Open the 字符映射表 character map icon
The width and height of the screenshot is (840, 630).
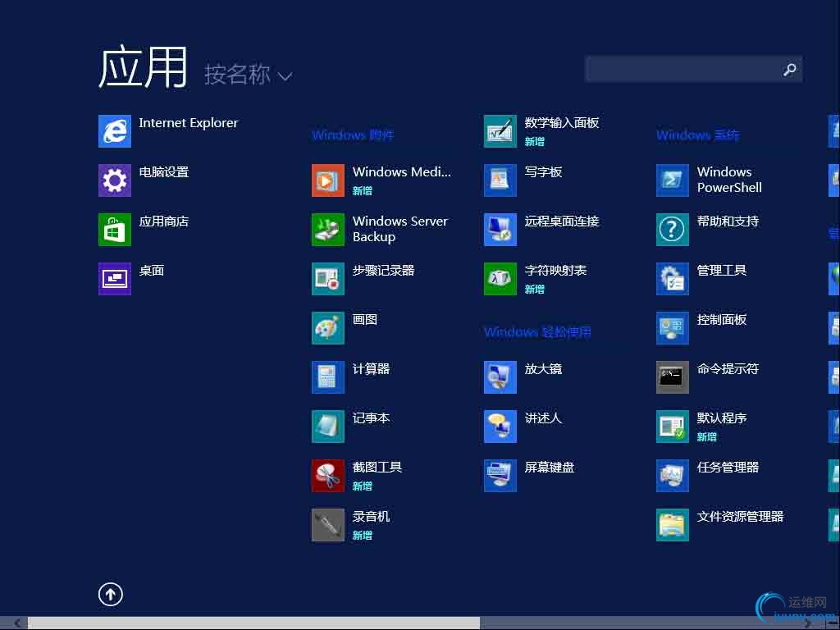pos(500,279)
